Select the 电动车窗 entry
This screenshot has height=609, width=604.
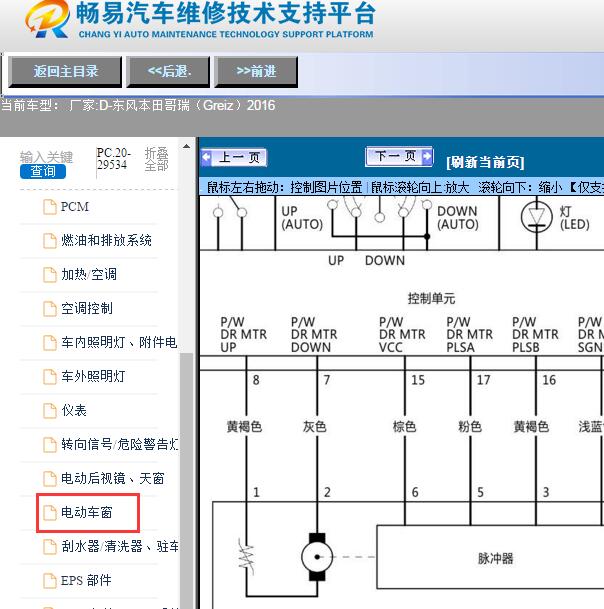(88, 512)
